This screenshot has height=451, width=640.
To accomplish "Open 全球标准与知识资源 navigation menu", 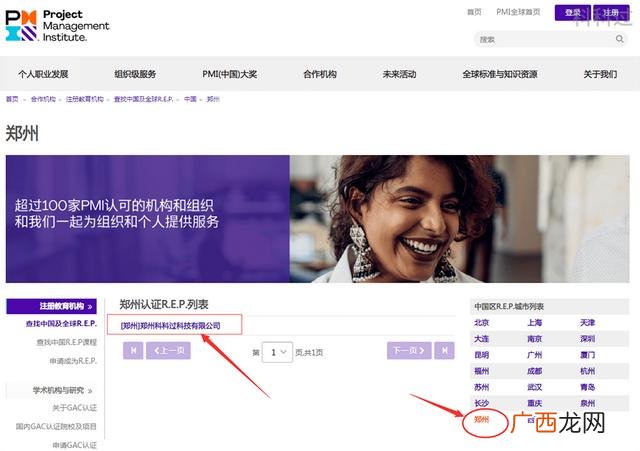I will [500, 74].
